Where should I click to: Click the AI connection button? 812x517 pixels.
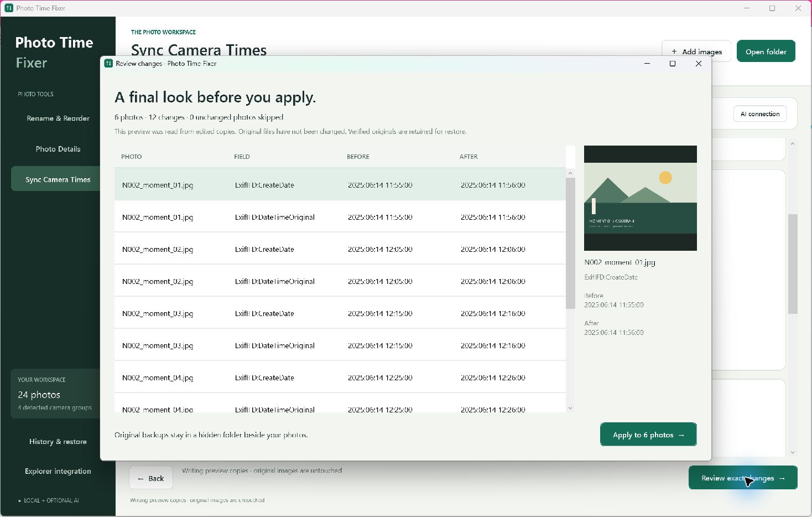tap(760, 114)
